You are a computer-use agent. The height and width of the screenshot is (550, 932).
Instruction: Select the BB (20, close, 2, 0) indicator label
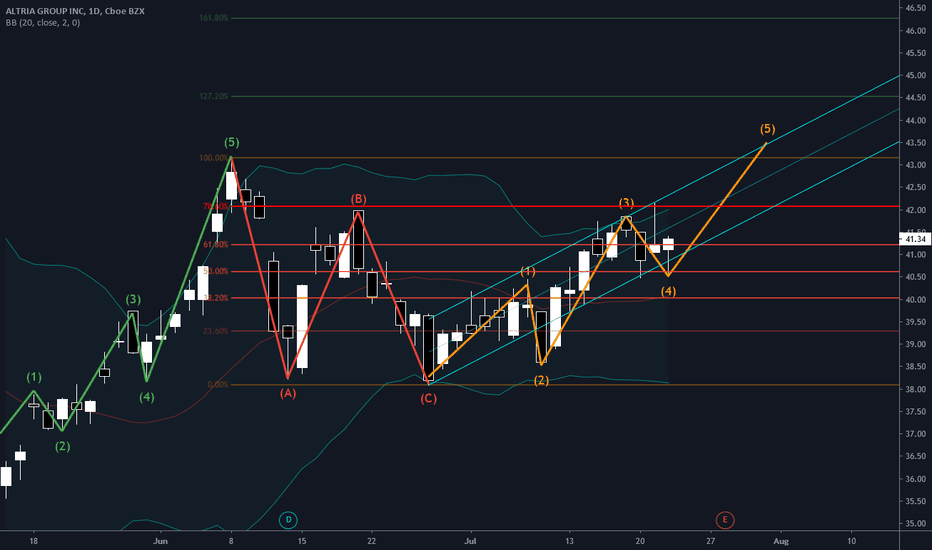tap(43, 23)
